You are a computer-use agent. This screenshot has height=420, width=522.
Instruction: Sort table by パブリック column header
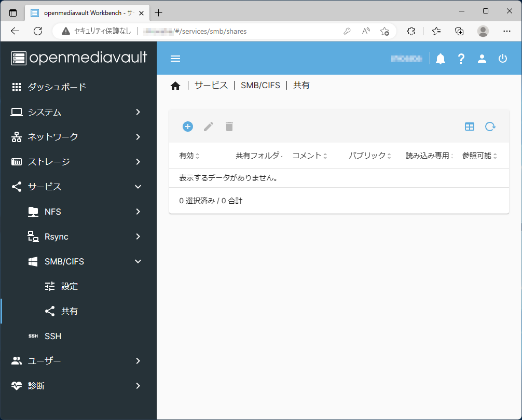pos(367,156)
